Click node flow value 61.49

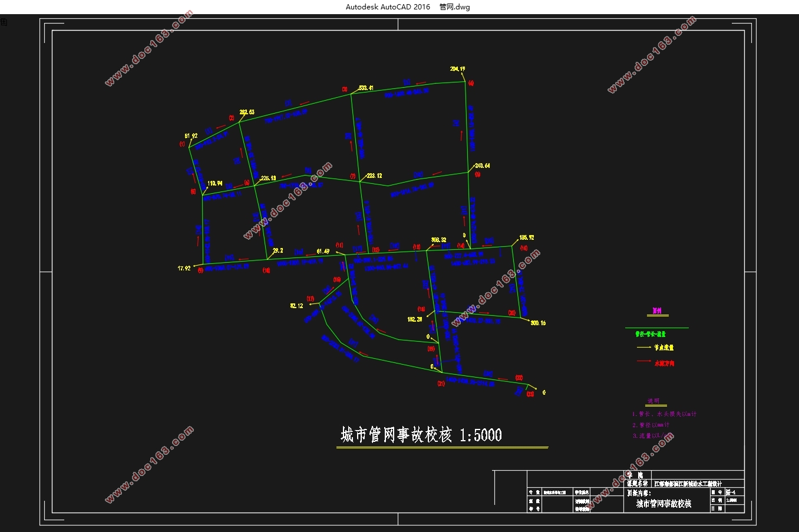click(x=323, y=252)
